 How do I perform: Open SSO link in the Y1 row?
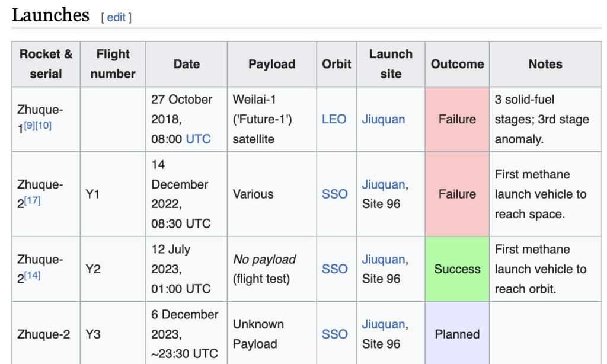point(334,194)
